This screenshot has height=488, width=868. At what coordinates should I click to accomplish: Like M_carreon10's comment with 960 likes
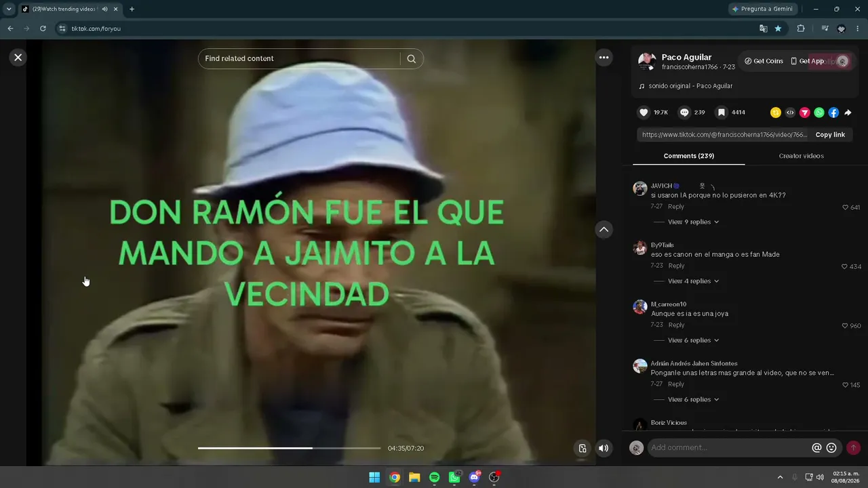[x=844, y=326]
